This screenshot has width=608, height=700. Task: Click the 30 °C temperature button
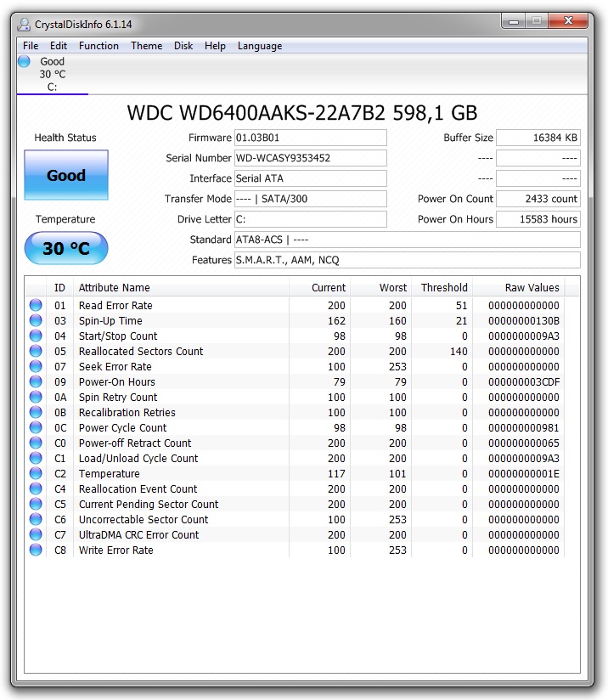(x=66, y=248)
